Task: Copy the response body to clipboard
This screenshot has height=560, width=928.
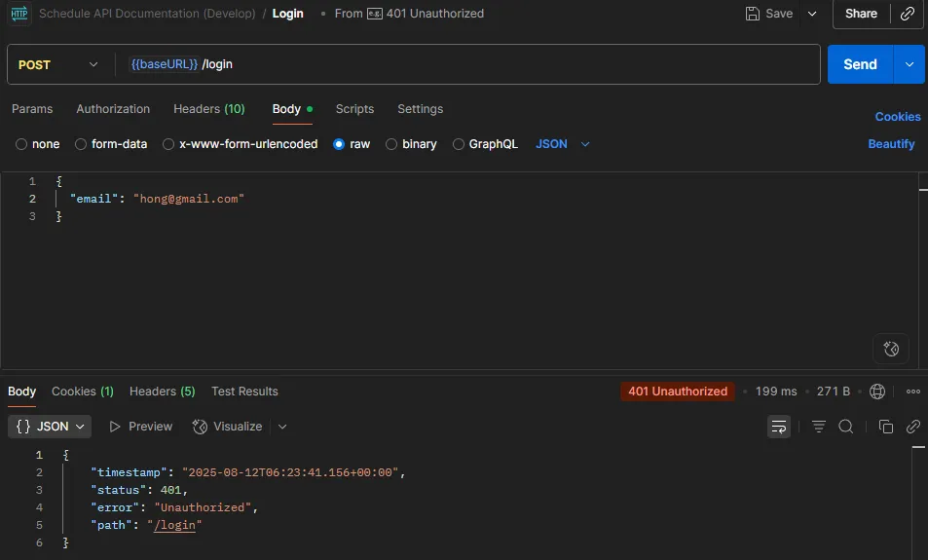Action: 886,427
